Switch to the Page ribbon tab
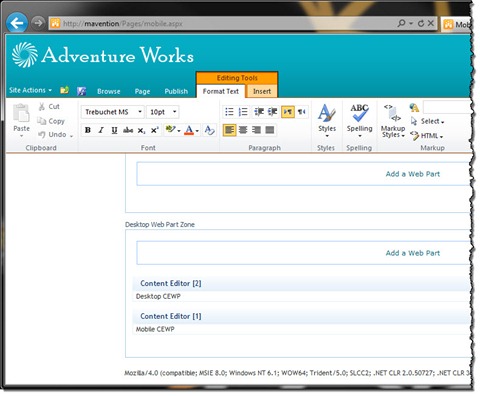480x396 pixels. [x=142, y=91]
